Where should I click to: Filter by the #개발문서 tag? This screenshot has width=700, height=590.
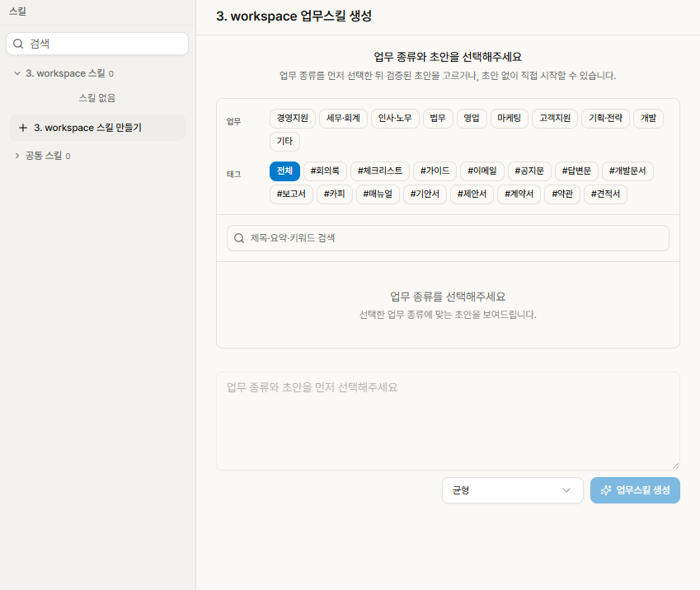(627, 171)
